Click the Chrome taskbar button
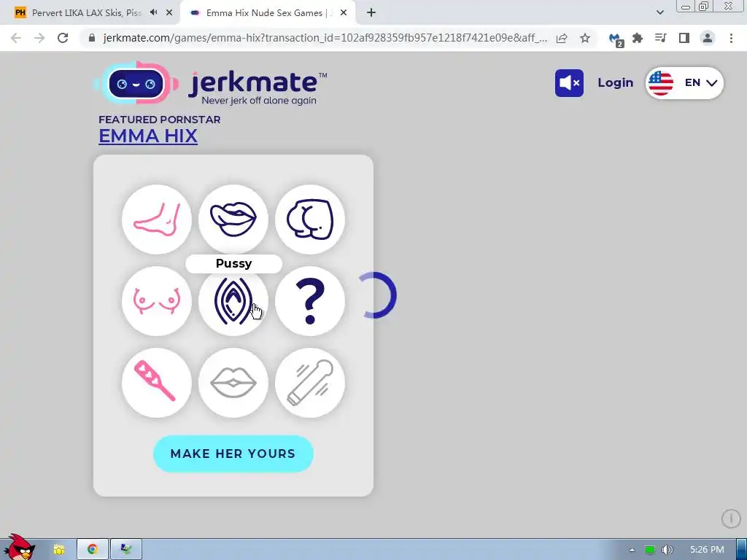The height and width of the screenshot is (560, 747). point(93,550)
